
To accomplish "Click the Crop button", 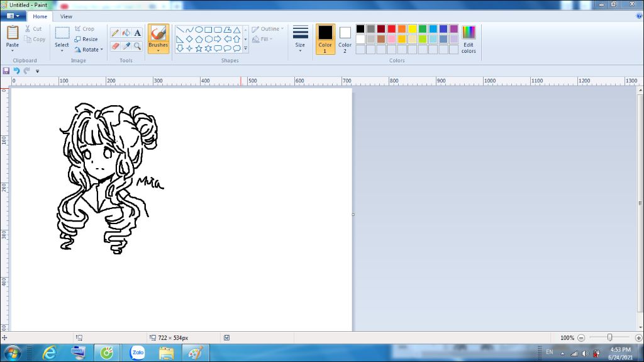I will [x=85, y=29].
